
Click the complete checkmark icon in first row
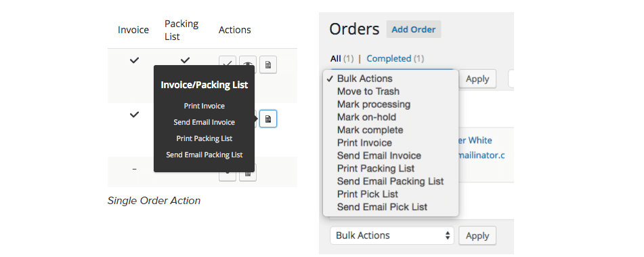(x=228, y=61)
